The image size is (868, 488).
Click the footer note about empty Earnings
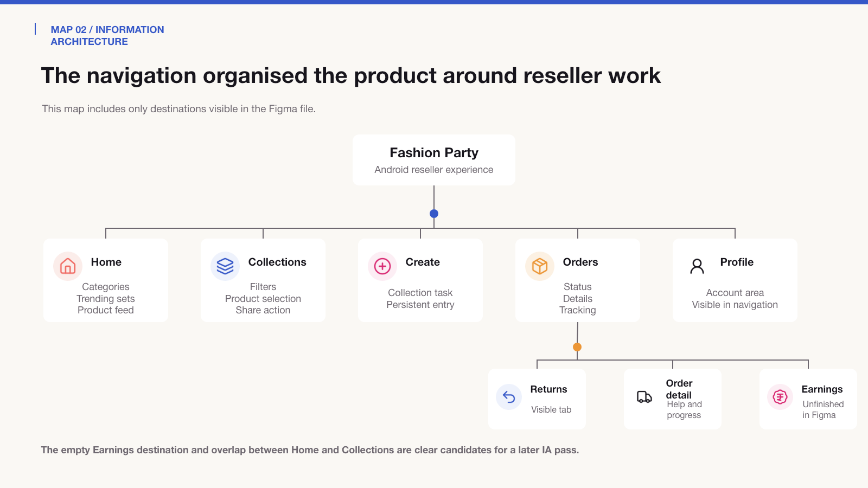(x=310, y=450)
